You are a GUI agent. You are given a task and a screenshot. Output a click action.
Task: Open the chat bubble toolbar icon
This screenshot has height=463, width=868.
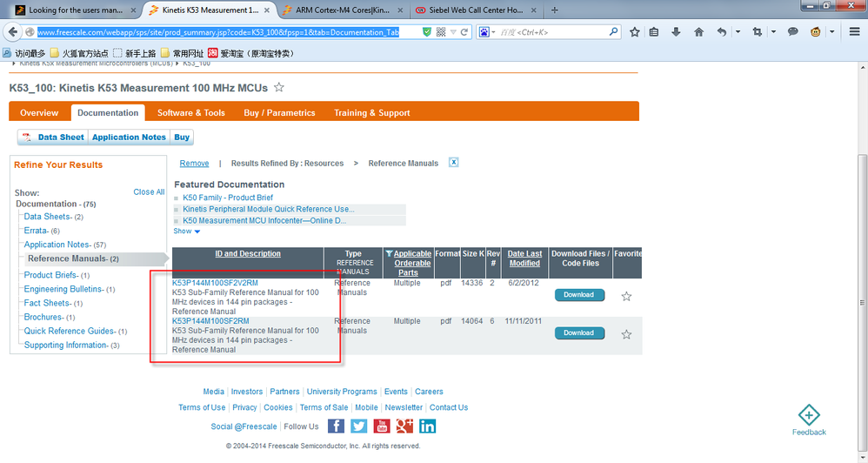[792, 32]
